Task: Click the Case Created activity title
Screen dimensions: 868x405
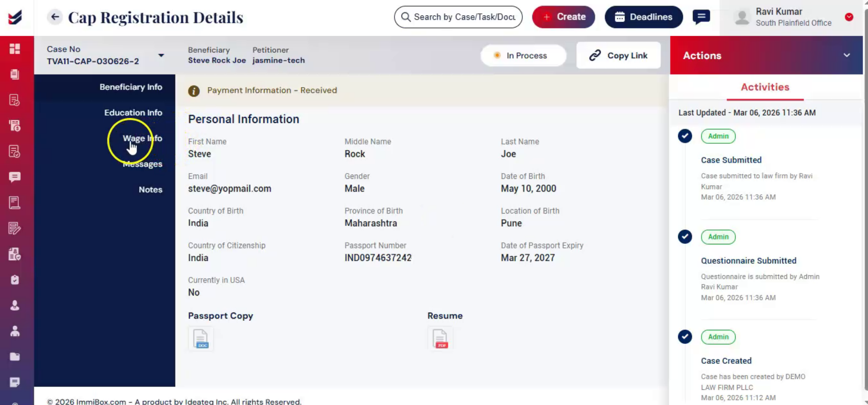Action: [726, 361]
